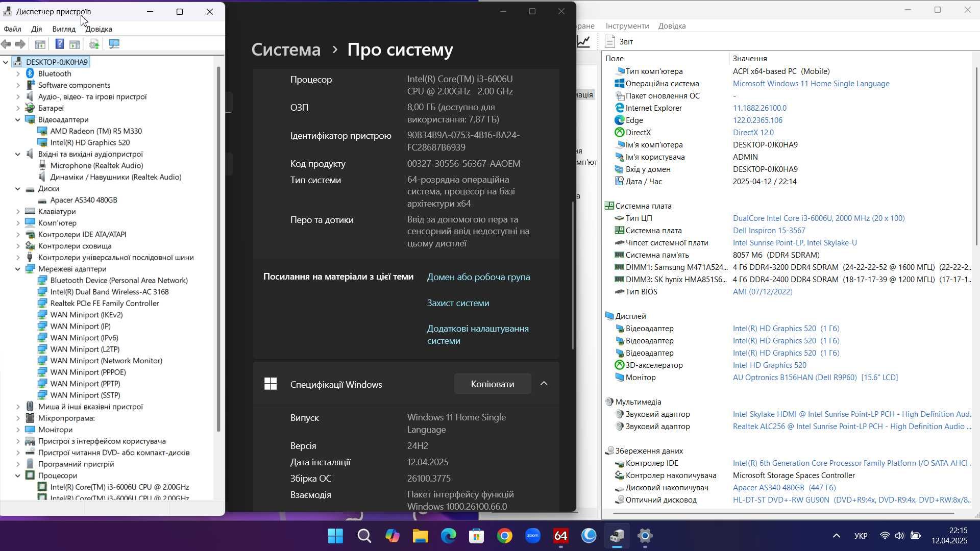
Task: Click the show/hide console tree toolbar icon
Action: pyautogui.click(x=40, y=44)
